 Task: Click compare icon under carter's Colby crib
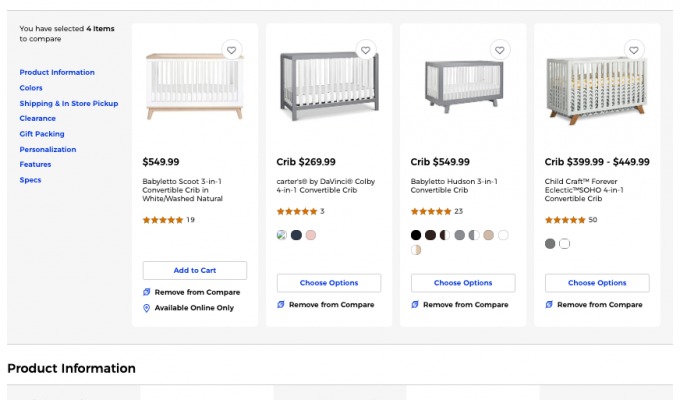point(281,305)
